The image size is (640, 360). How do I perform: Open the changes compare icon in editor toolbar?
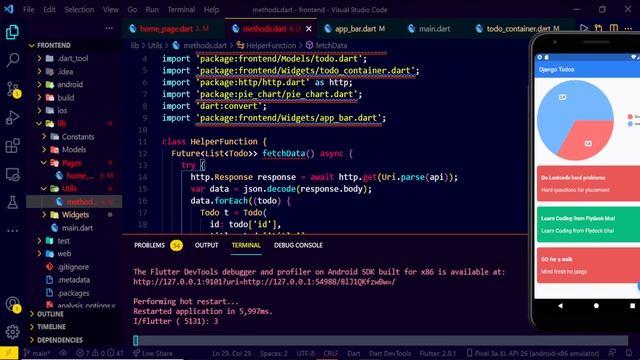coord(598,28)
